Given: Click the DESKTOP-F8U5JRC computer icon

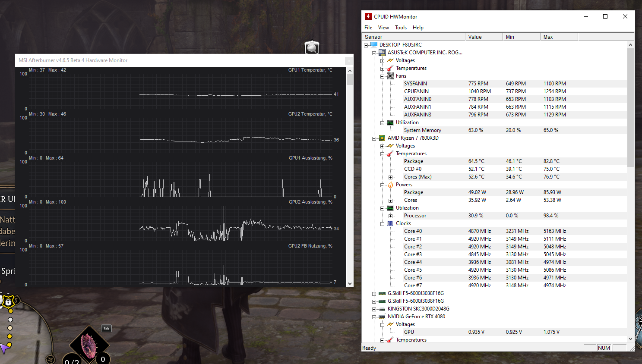Looking at the screenshot, I should point(374,45).
